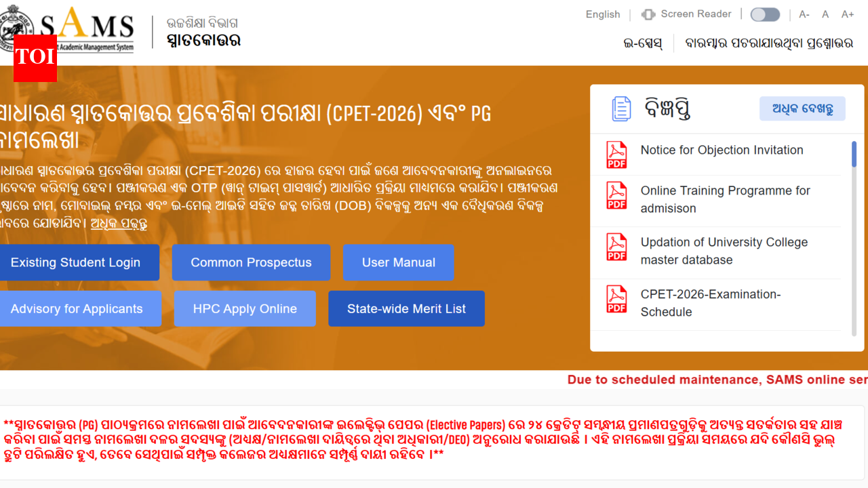Click the ଅଧିକ ଦେଖନ୍ତୁ view more button

[x=802, y=108]
